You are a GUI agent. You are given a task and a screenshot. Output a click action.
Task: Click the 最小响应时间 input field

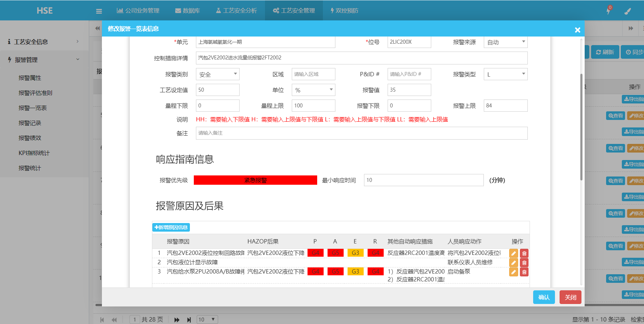click(x=423, y=180)
